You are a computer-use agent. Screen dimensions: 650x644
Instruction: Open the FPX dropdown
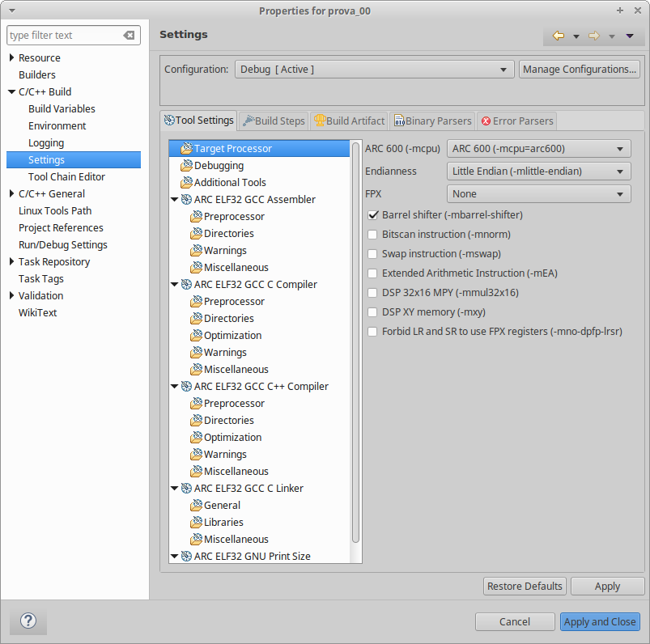539,193
